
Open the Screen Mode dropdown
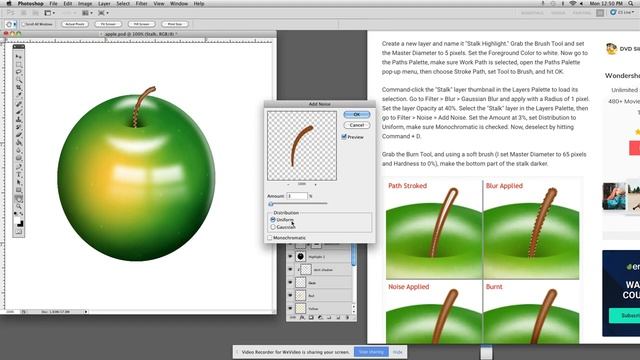103,13
